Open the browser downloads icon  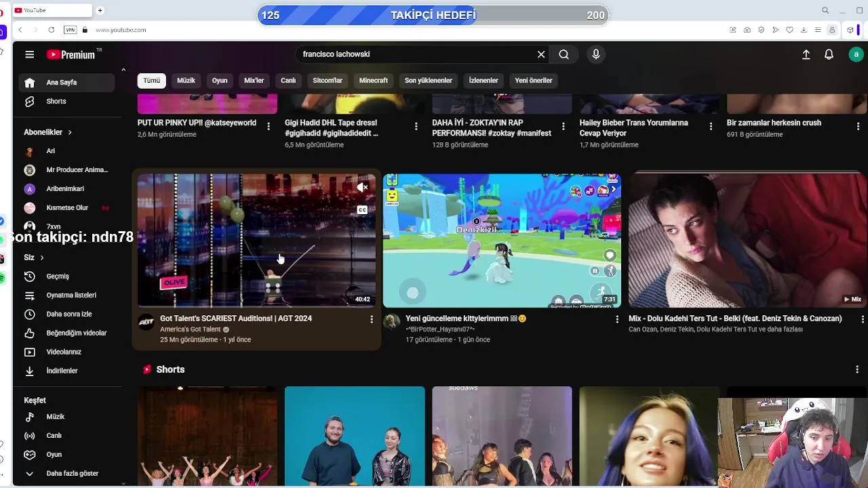804,30
